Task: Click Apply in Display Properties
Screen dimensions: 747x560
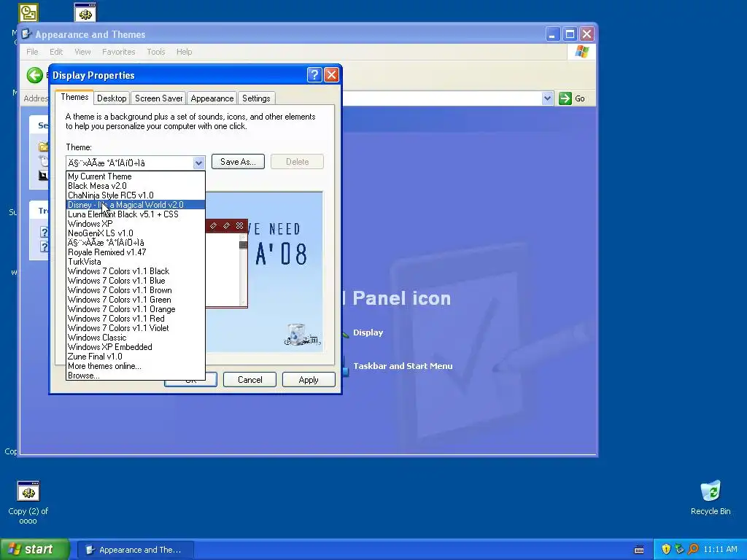Action: (x=309, y=380)
